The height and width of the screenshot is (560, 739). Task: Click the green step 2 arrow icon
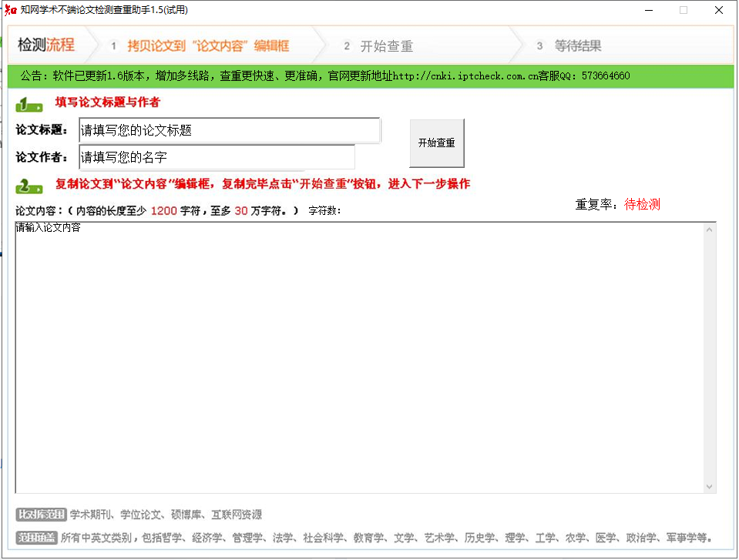click(29, 186)
